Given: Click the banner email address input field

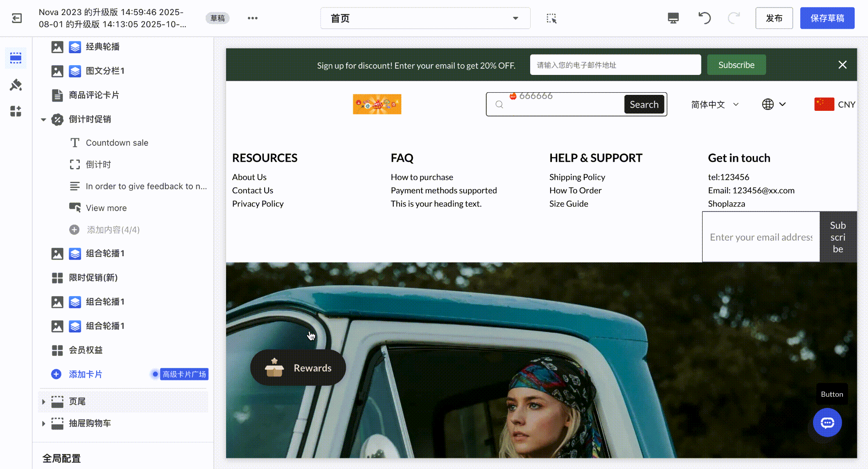Looking at the screenshot, I should pyautogui.click(x=615, y=65).
